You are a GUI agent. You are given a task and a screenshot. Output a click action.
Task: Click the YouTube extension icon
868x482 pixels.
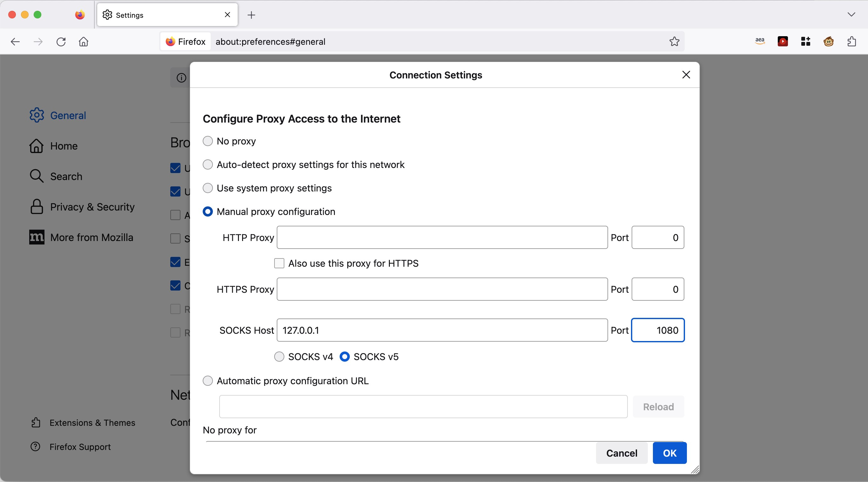pos(783,41)
